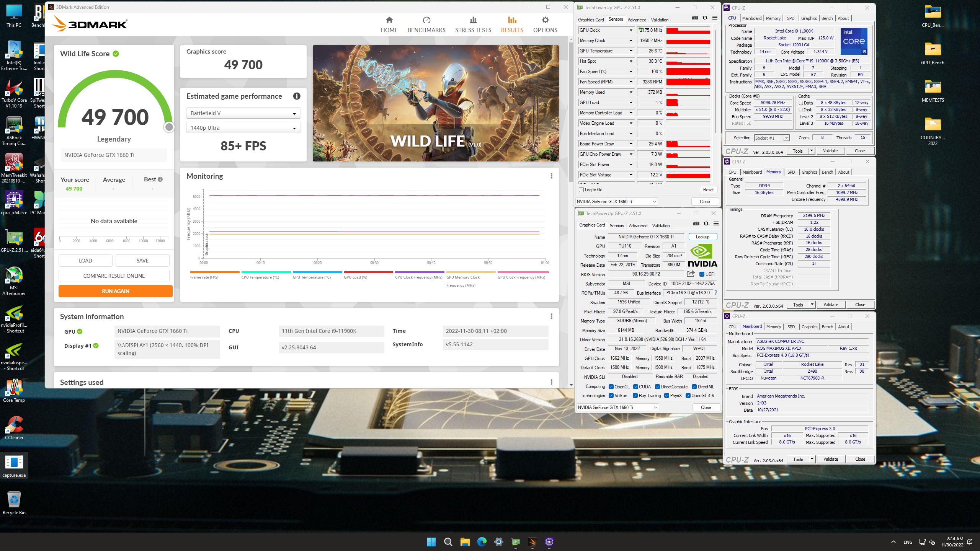Click Wild Life benchmark thumbnail image
The width and height of the screenshot is (980, 551).
[436, 103]
